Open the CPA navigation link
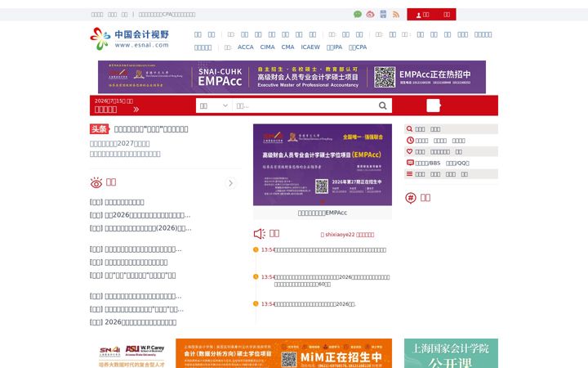 tap(358, 47)
